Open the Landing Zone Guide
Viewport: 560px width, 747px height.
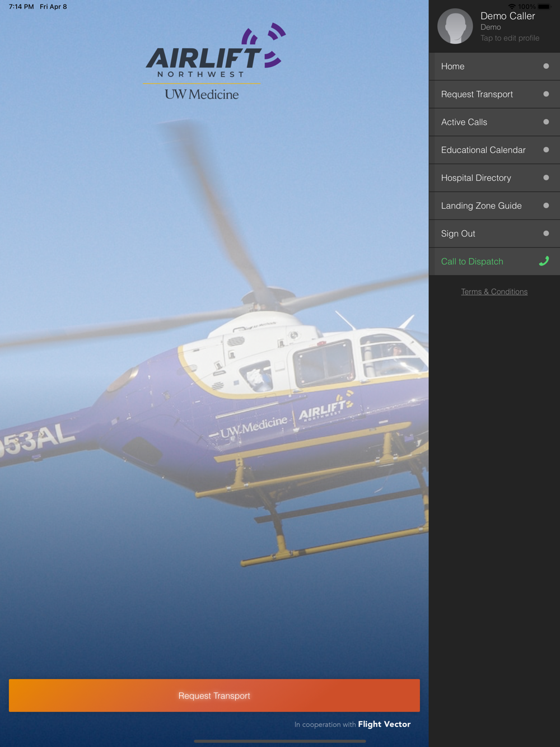[x=494, y=206]
